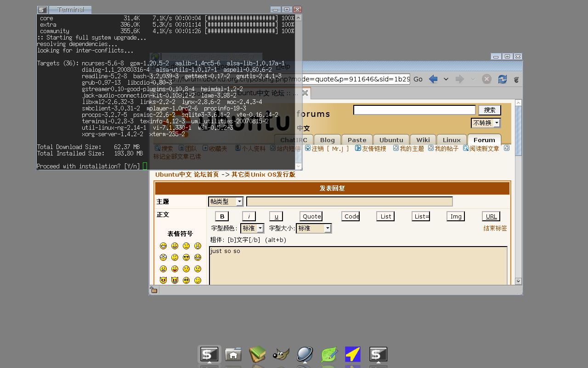Launch GIMP from the dock
The image size is (588, 368).
tap(281, 355)
